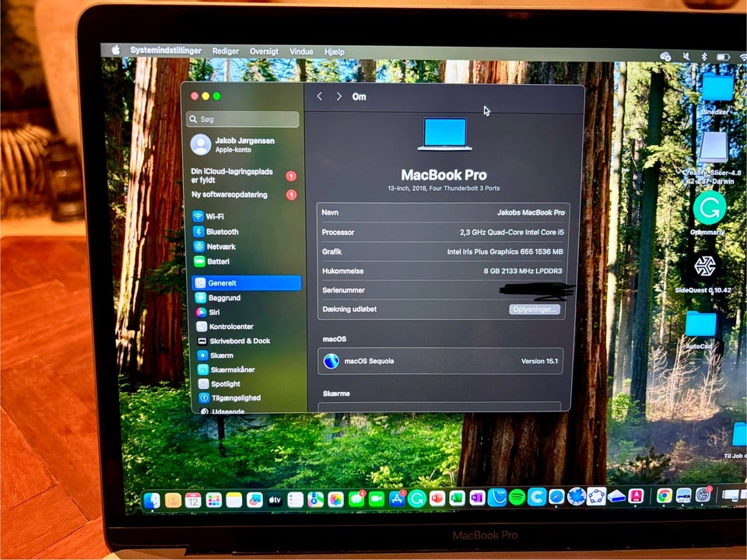Open Excel from the Dock
This screenshot has height=560, width=747.
pyautogui.click(x=457, y=498)
